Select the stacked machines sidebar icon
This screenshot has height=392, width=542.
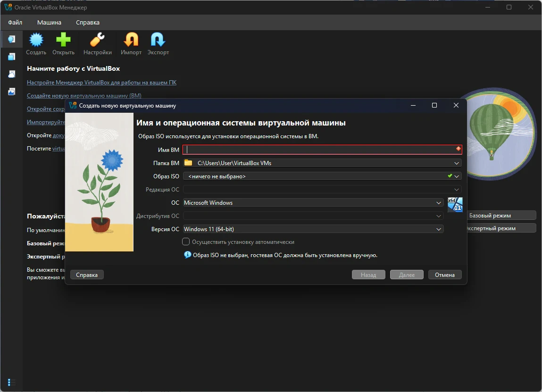coord(11,57)
